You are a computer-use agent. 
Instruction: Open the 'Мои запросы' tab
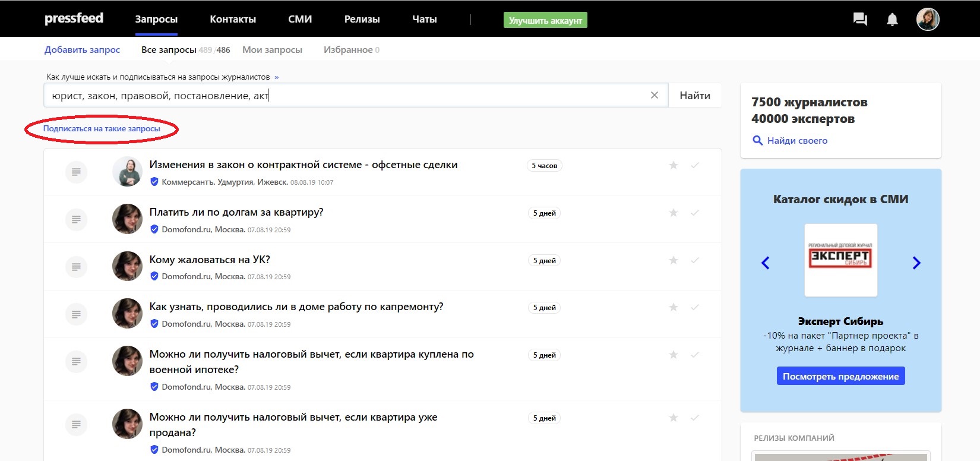[x=272, y=50]
